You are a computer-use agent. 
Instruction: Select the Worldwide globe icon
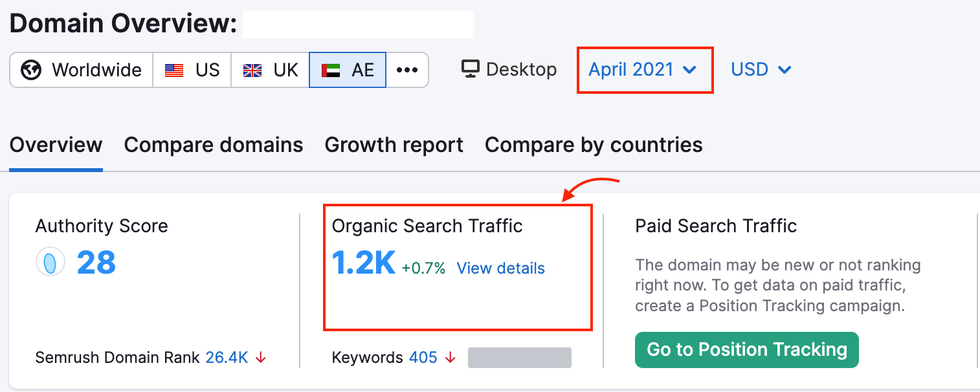[x=31, y=70]
